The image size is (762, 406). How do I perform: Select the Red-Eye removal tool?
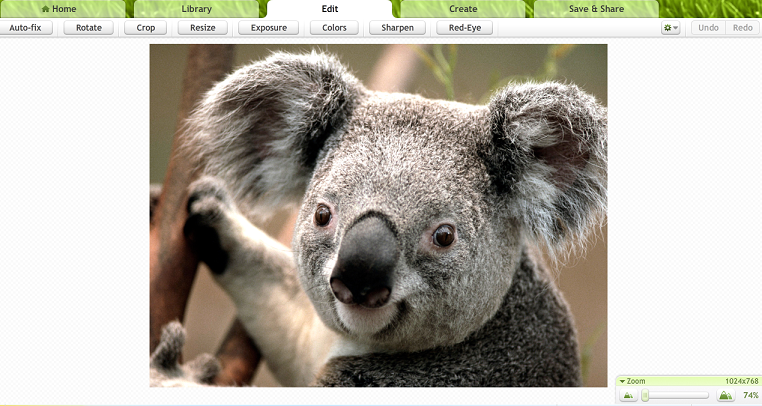[465, 28]
